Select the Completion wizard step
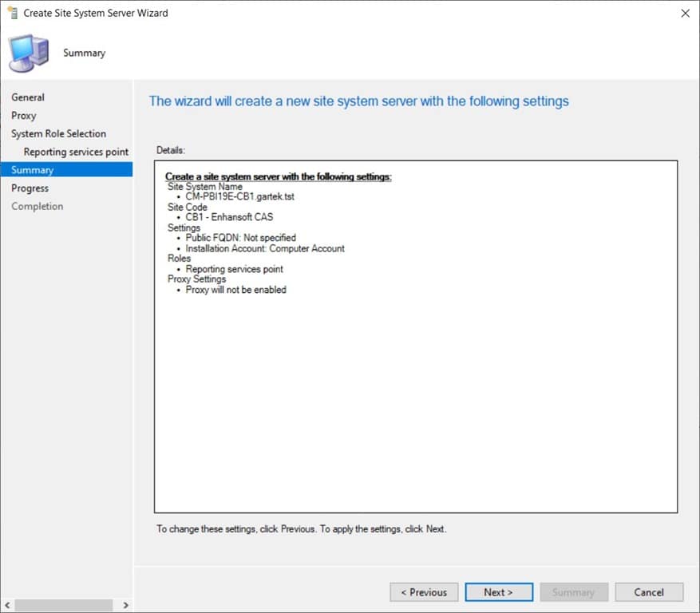Image resolution: width=700 pixels, height=613 pixels. (37, 206)
